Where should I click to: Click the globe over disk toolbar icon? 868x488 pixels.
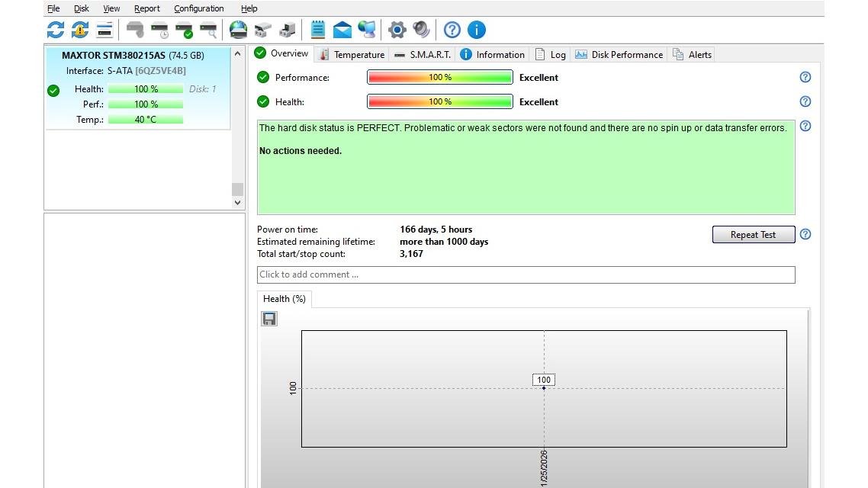(238, 30)
